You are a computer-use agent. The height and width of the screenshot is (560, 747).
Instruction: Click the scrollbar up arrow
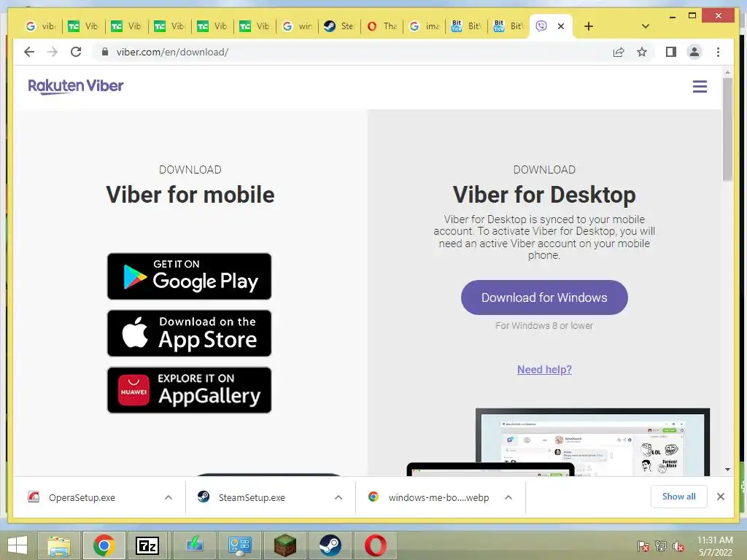pos(727,72)
